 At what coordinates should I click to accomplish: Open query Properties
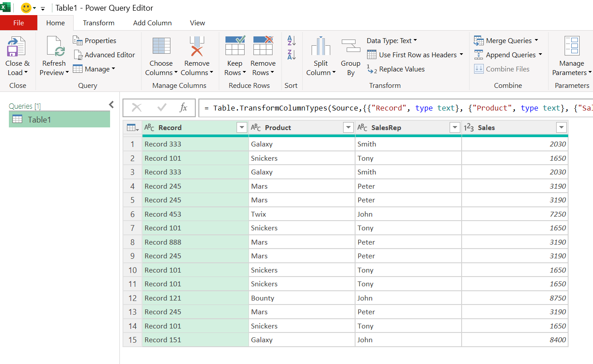point(95,41)
